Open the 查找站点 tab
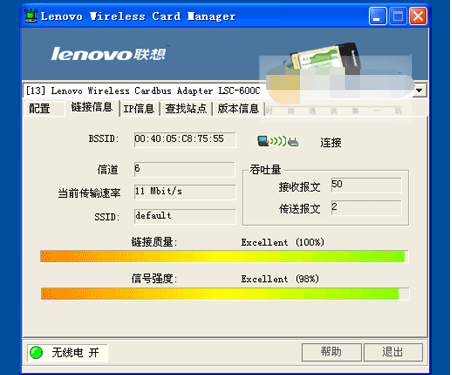This screenshot has height=375, width=452. point(186,109)
